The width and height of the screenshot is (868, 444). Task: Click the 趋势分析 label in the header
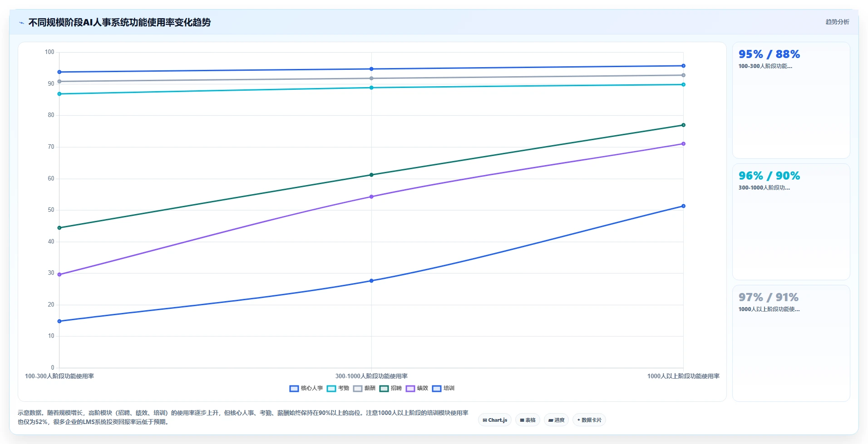(837, 22)
